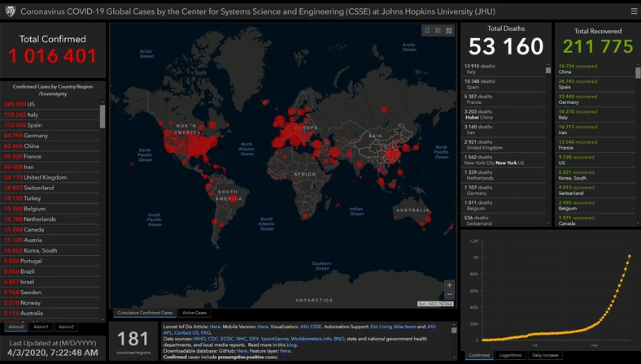
Task: Switch to the Admin1 tab
Action: coord(41,327)
